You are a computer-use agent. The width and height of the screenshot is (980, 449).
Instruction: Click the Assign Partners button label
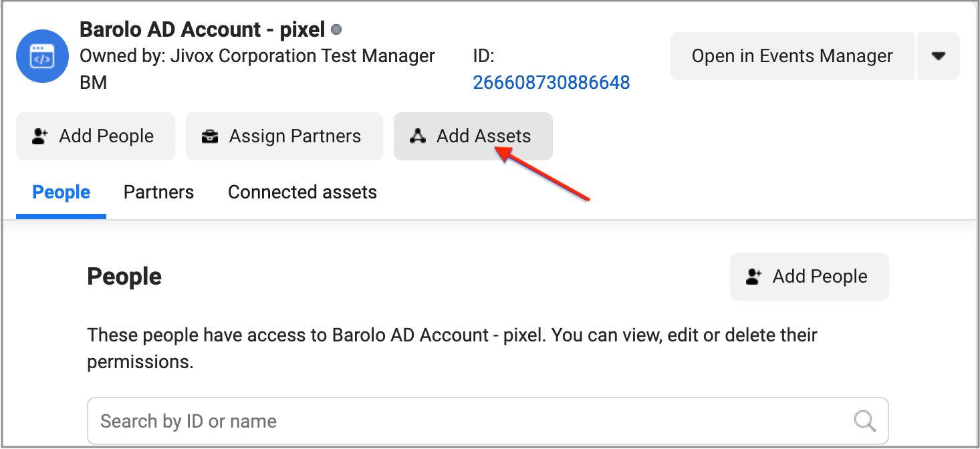click(295, 136)
